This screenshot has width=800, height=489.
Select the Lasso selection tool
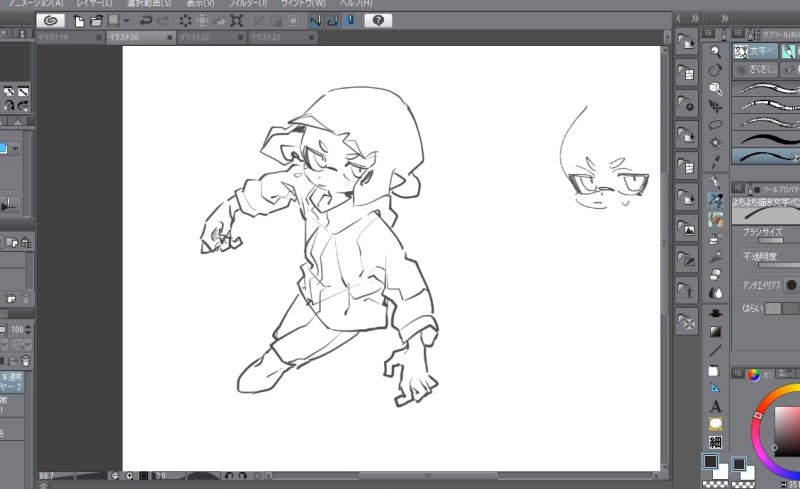[715, 125]
